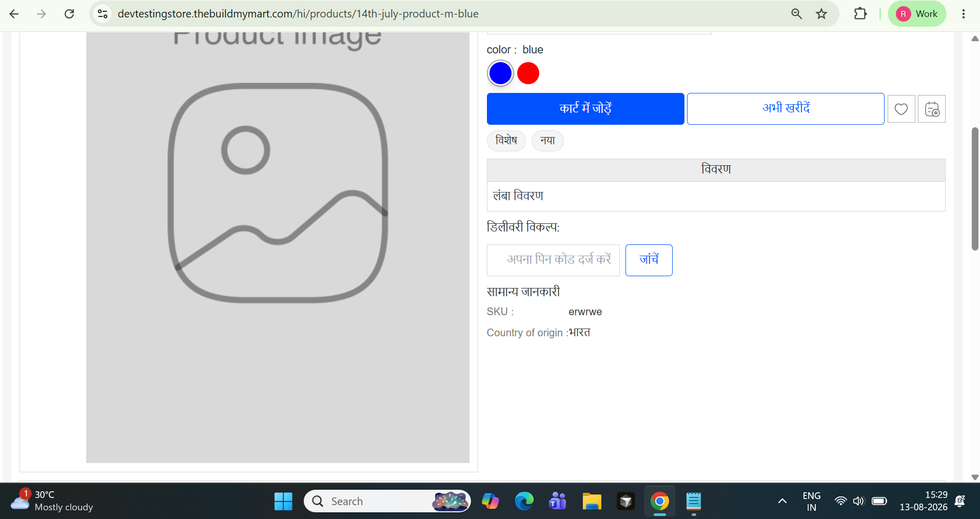This screenshot has height=519, width=980.
Task: Click the country of origin भारत text
Action: (x=580, y=332)
